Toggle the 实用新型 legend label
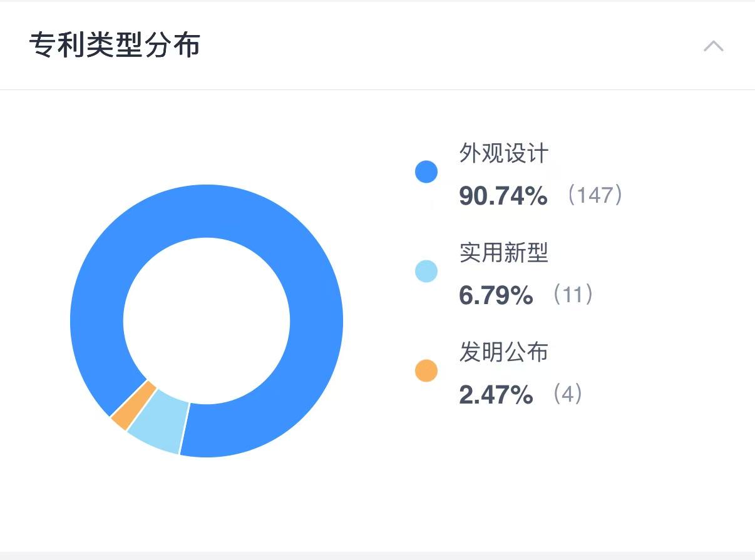Image resolution: width=755 pixels, height=560 pixels. pyautogui.click(x=504, y=252)
